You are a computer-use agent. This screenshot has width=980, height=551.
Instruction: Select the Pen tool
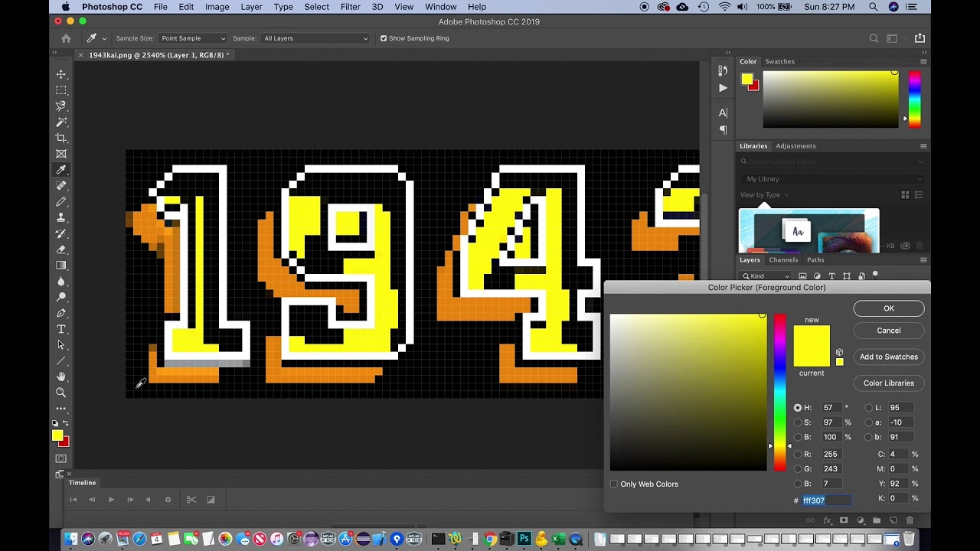pos(61,313)
